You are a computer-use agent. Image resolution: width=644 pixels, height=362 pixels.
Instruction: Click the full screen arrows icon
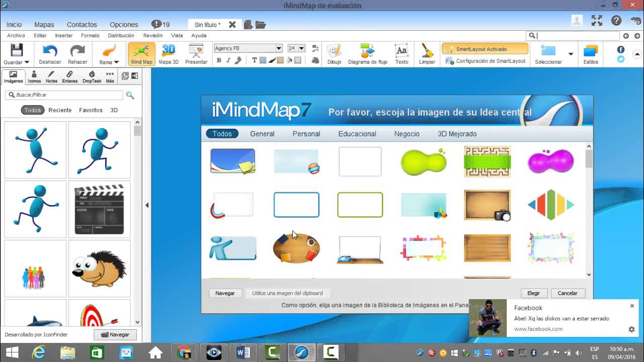[x=597, y=21]
